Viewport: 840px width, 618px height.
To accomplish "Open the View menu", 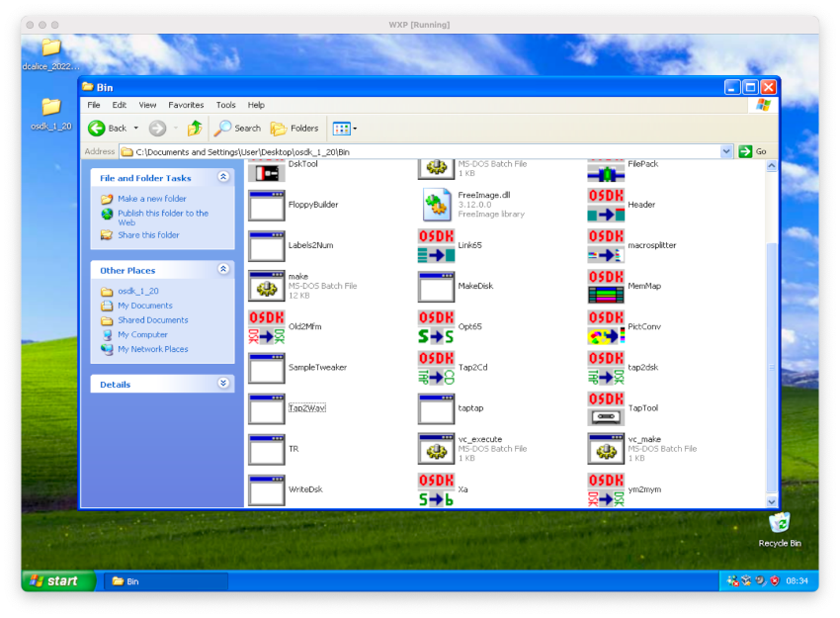I will tap(147, 105).
